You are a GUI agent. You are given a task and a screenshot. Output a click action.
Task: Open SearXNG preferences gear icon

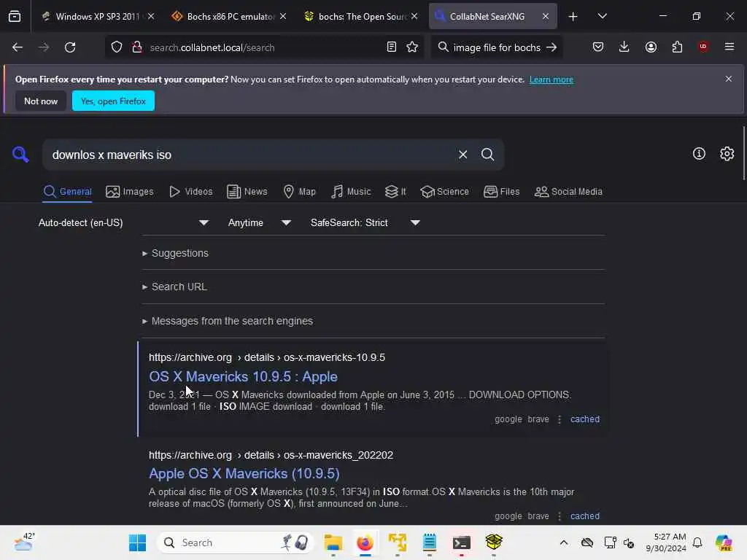tap(727, 153)
